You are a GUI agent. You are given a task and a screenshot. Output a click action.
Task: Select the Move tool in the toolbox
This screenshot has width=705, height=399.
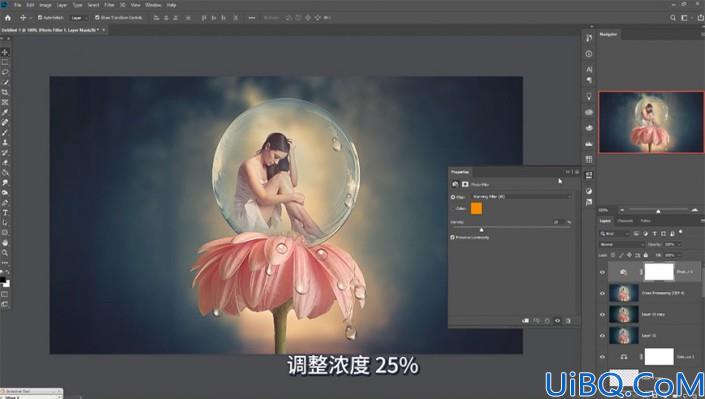click(5, 52)
